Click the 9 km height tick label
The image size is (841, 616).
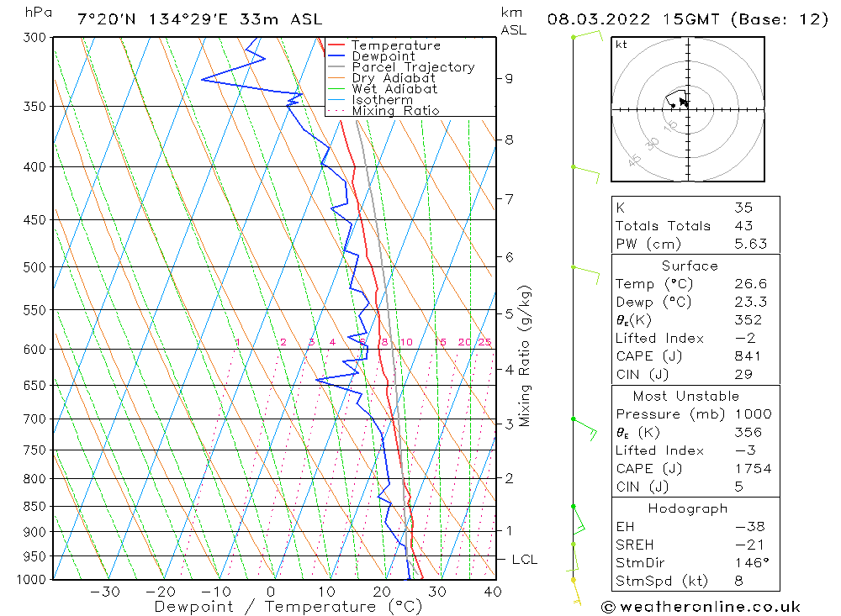tap(509, 79)
